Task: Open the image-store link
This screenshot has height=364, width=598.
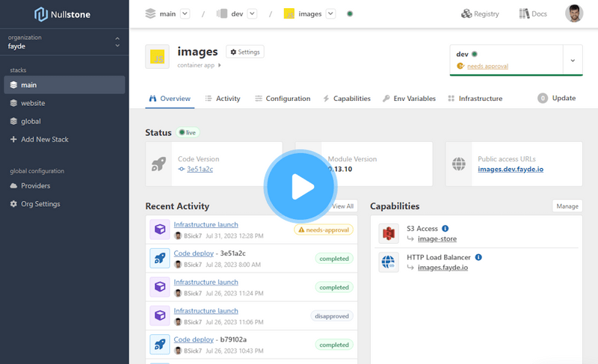Action: [x=437, y=239]
